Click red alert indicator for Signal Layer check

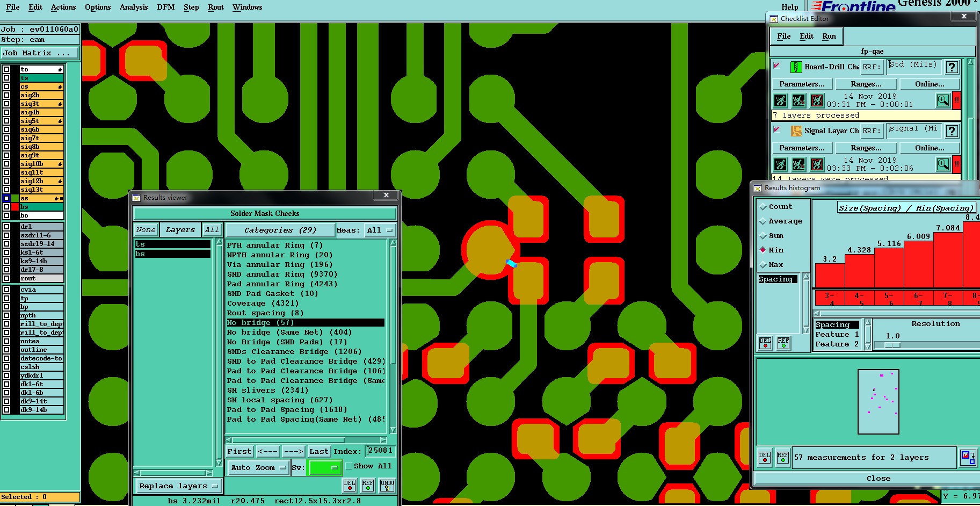[956, 164]
